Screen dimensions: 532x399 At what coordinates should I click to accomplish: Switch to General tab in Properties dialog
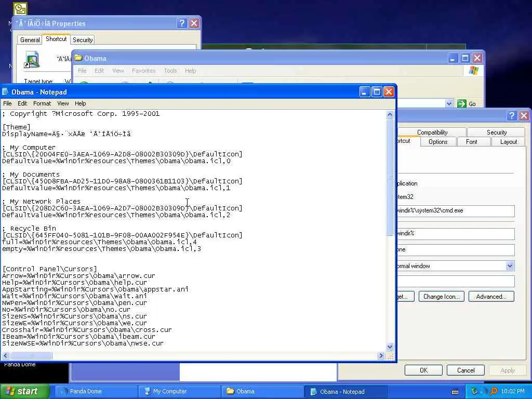(30, 40)
